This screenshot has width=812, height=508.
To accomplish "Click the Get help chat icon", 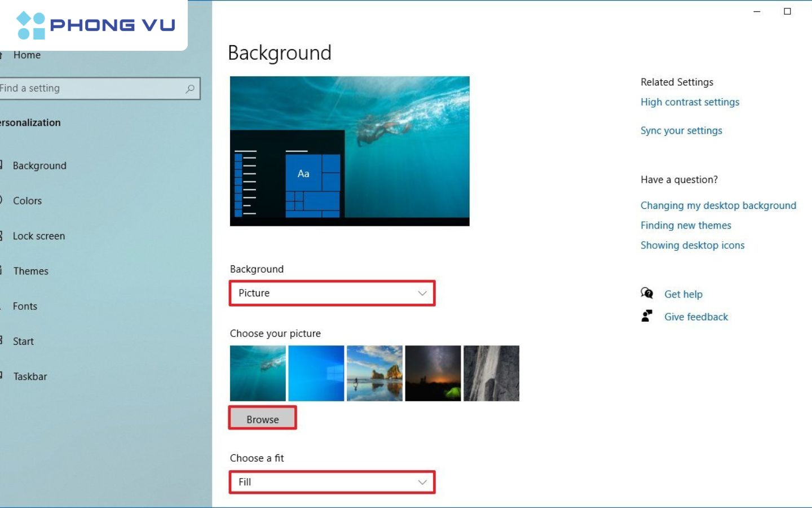I will [x=647, y=294].
